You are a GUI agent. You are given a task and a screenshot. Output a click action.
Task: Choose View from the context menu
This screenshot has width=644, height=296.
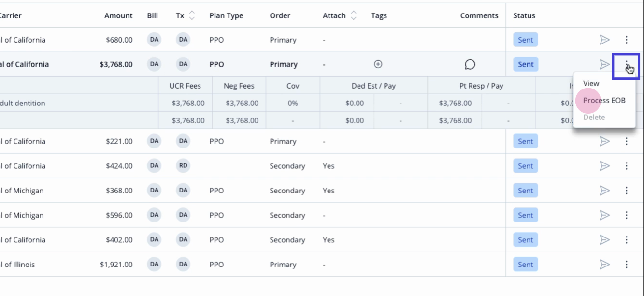591,83
